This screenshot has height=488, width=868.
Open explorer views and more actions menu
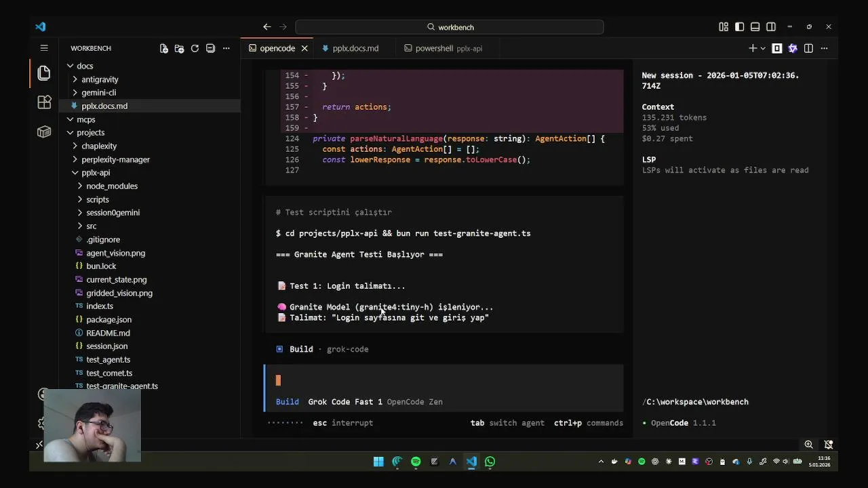pos(226,48)
